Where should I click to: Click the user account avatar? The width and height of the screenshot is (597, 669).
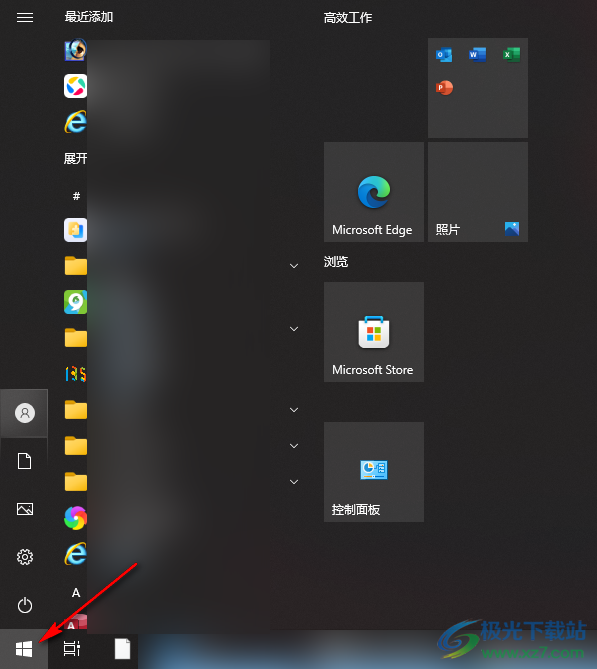(25, 413)
